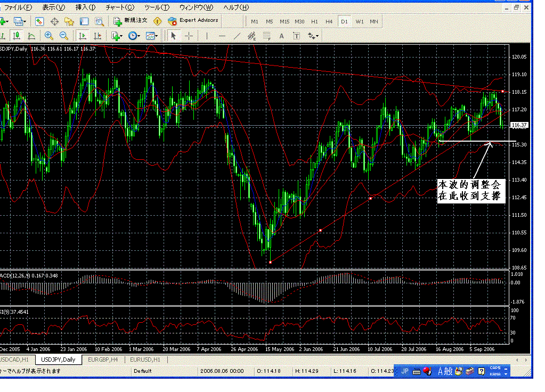
Task: Switch to the USDCAD,H1 chart tab
Action: 14,360
